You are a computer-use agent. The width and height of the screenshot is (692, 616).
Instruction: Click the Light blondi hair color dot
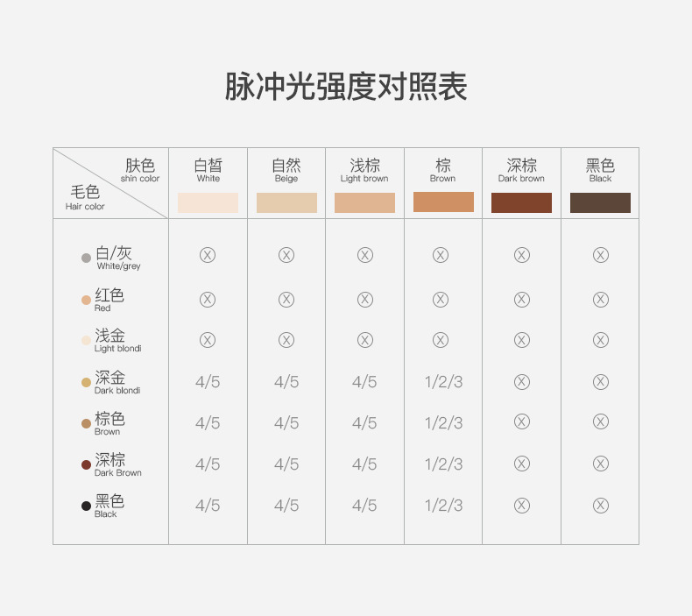pyautogui.click(x=87, y=340)
